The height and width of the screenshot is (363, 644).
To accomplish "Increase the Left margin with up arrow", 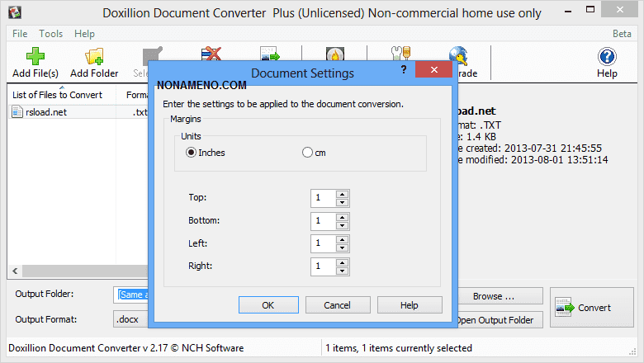I will click(342, 239).
